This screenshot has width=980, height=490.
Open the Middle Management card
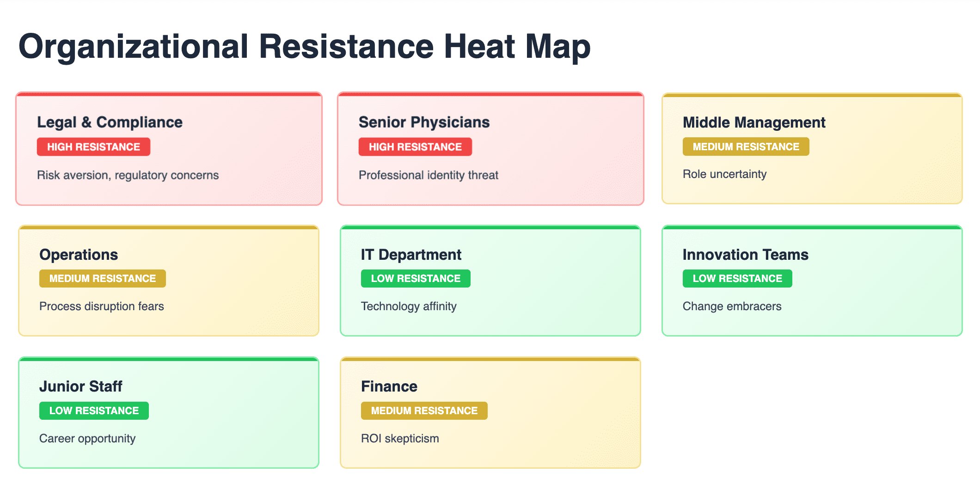(812, 148)
